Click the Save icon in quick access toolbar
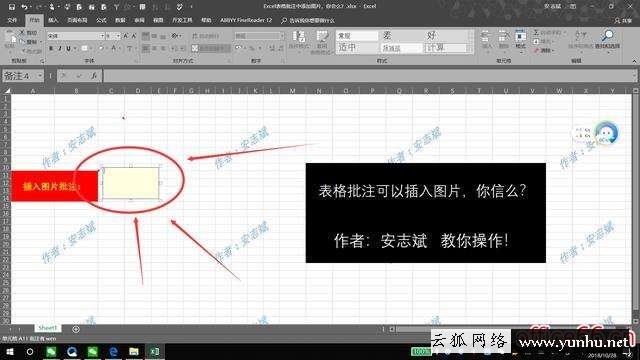Image resolution: width=640 pixels, height=360 pixels. (12, 7)
